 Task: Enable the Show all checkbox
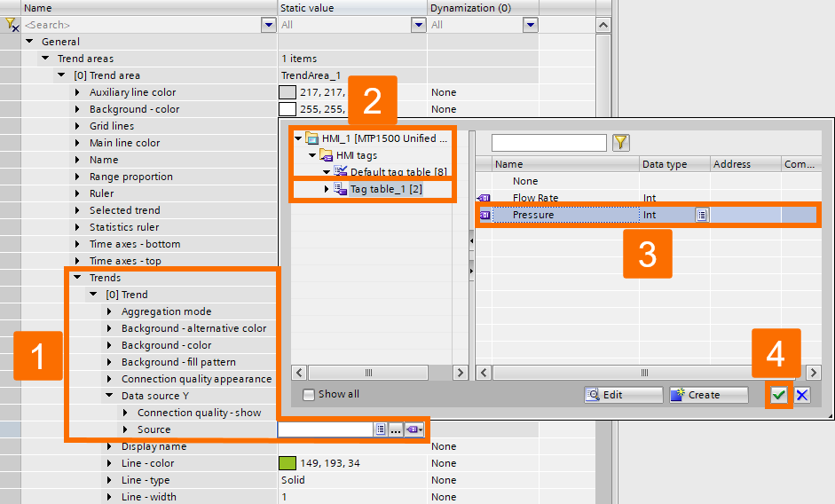(308, 395)
